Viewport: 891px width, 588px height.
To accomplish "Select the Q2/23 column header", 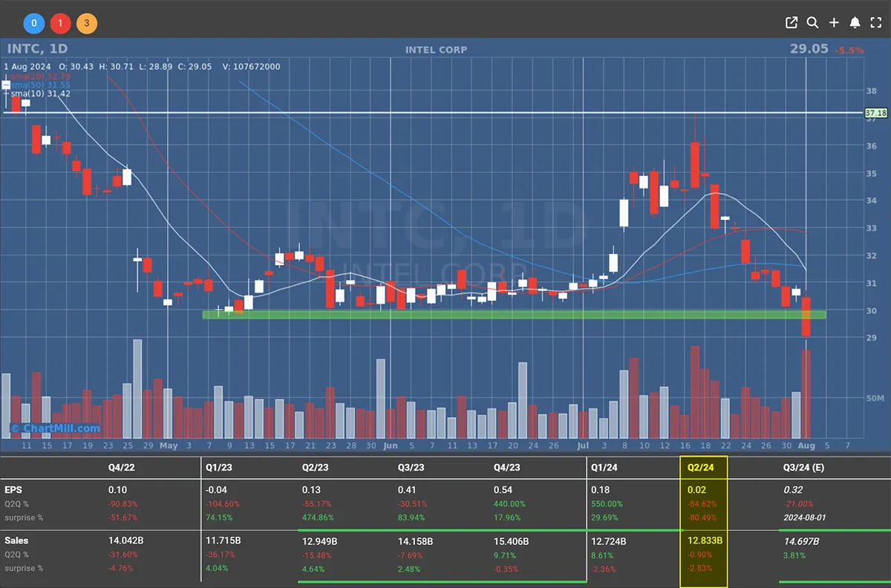I will [x=316, y=468].
